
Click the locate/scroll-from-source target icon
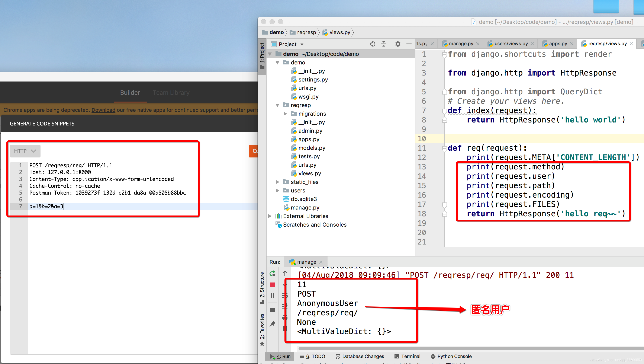373,44
